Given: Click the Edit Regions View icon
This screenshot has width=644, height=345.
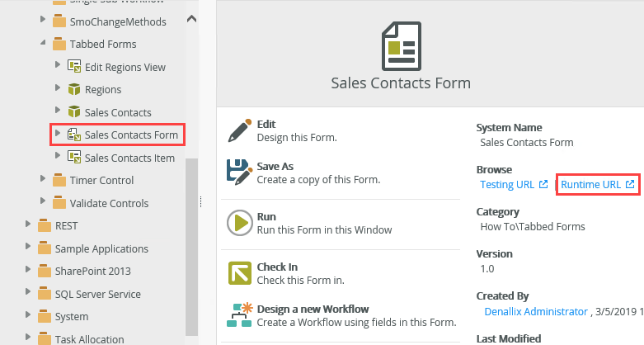Looking at the screenshot, I should 73,67.
